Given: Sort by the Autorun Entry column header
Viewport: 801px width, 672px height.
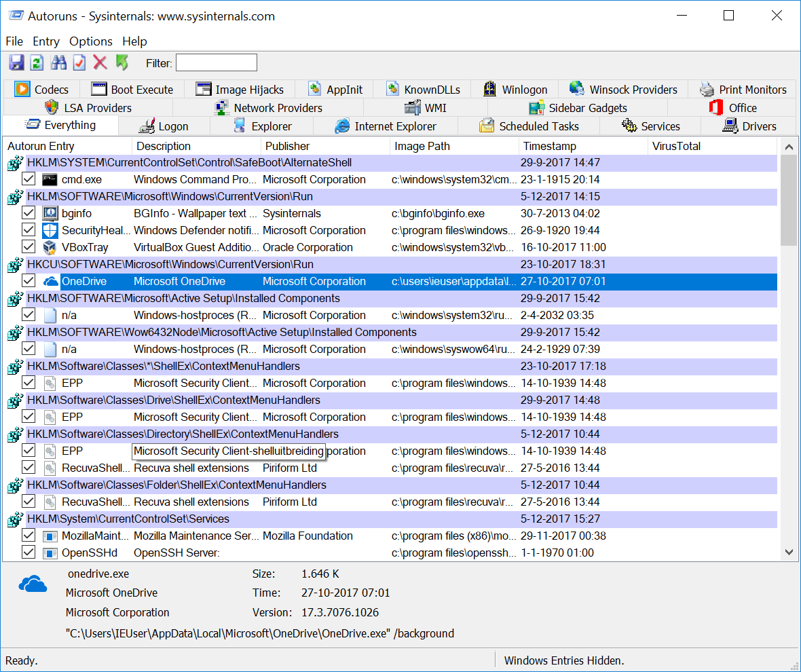Looking at the screenshot, I should (67, 146).
